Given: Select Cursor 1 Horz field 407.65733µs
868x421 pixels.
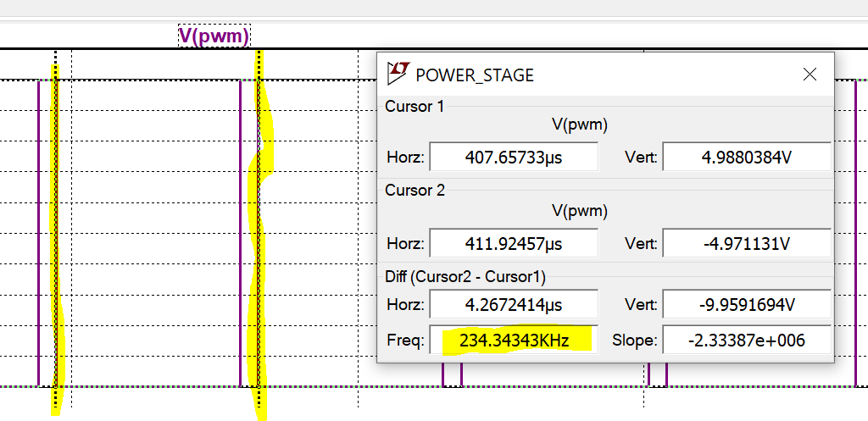Looking at the screenshot, I should 514,157.
